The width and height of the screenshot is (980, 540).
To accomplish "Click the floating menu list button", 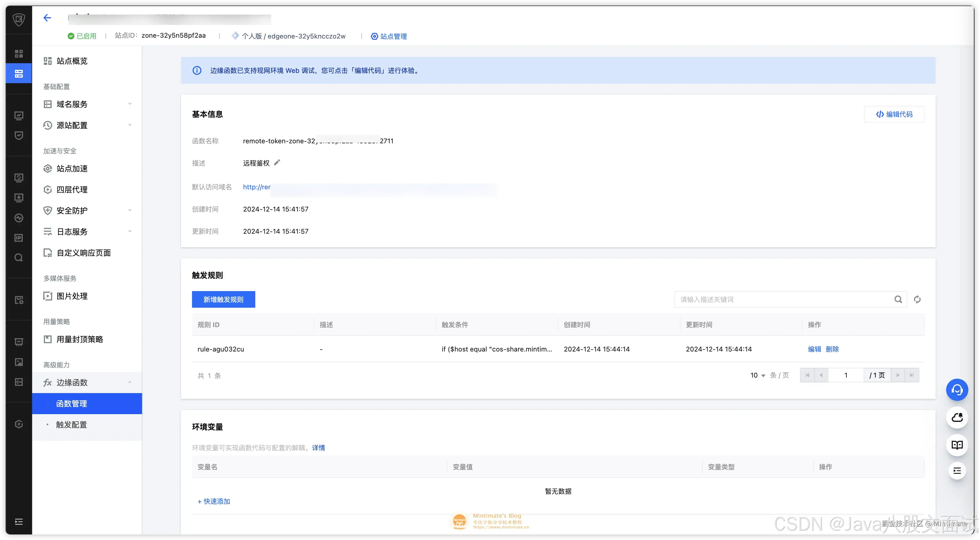I will 957,471.
